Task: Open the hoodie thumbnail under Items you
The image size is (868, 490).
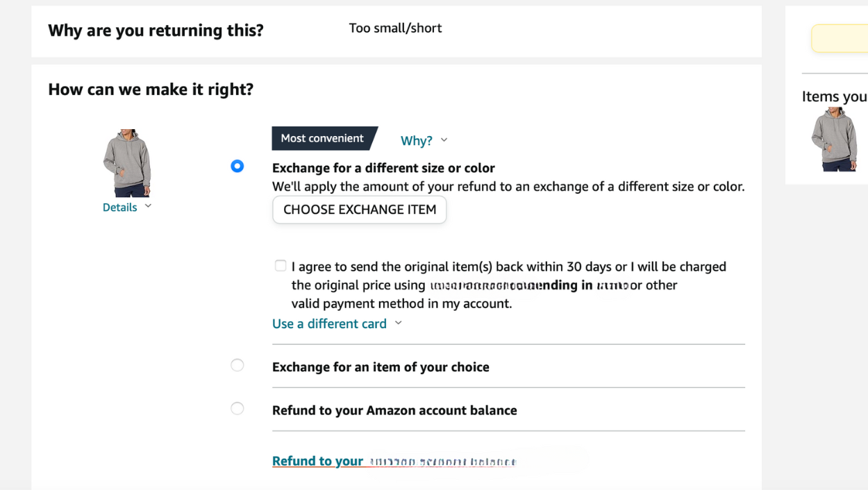Action: (834, 140)
